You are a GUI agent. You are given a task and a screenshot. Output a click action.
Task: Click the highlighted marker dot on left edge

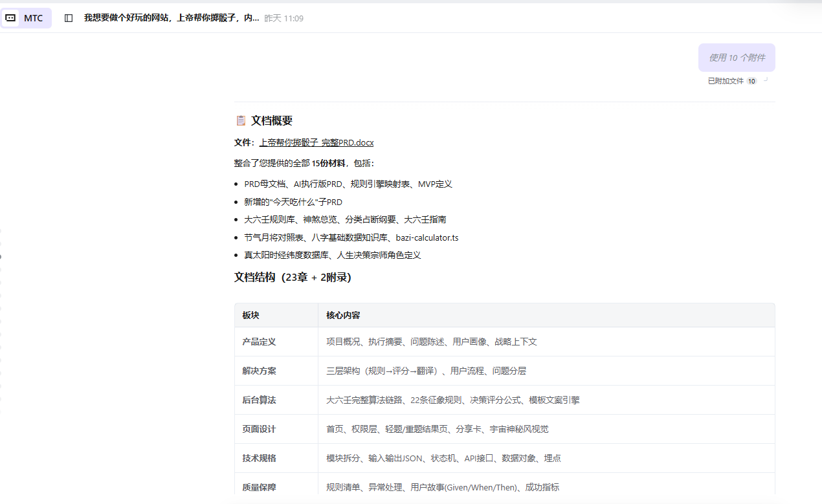(1, 257)
